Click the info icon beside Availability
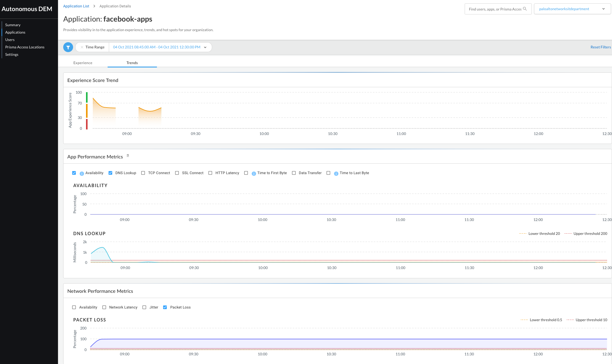Image resolution: width=612 pixels, height=364 pixels. point(82,174)
